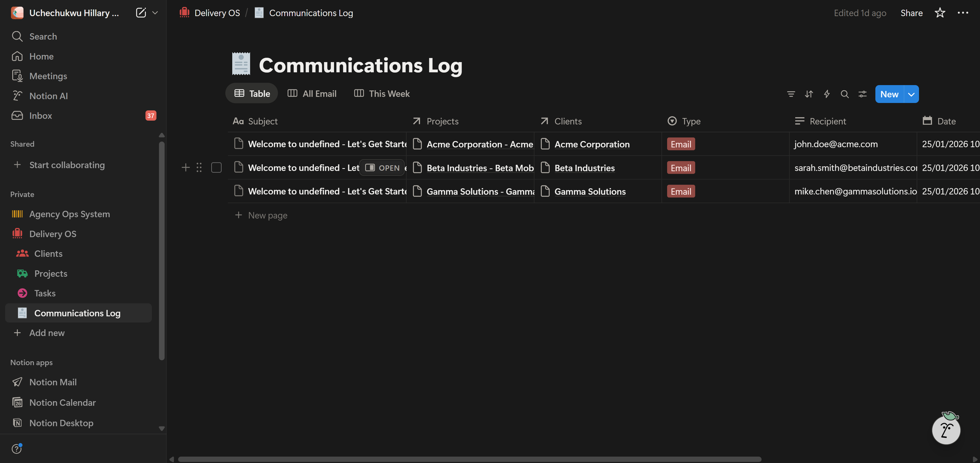980x463 pixels.
Task: Open the help question mark icon
Action: 17,448
